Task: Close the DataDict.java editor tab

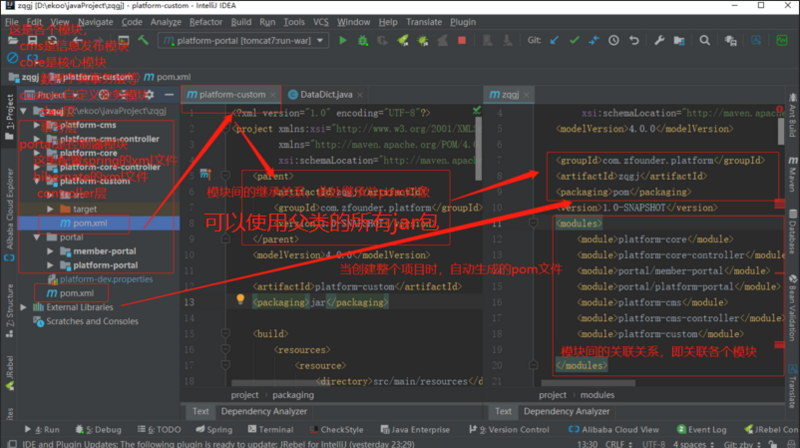Action: click(x=360, y=95)
